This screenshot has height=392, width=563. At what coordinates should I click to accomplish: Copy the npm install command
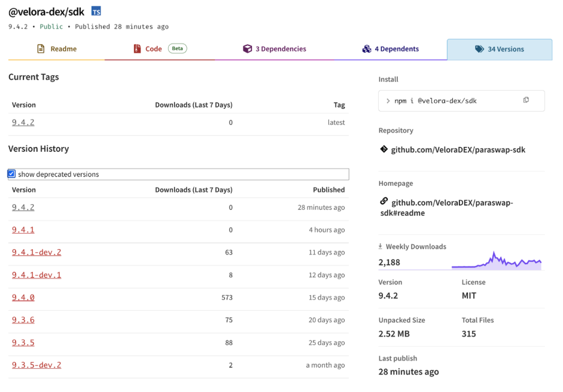click(x=526, y=100)
